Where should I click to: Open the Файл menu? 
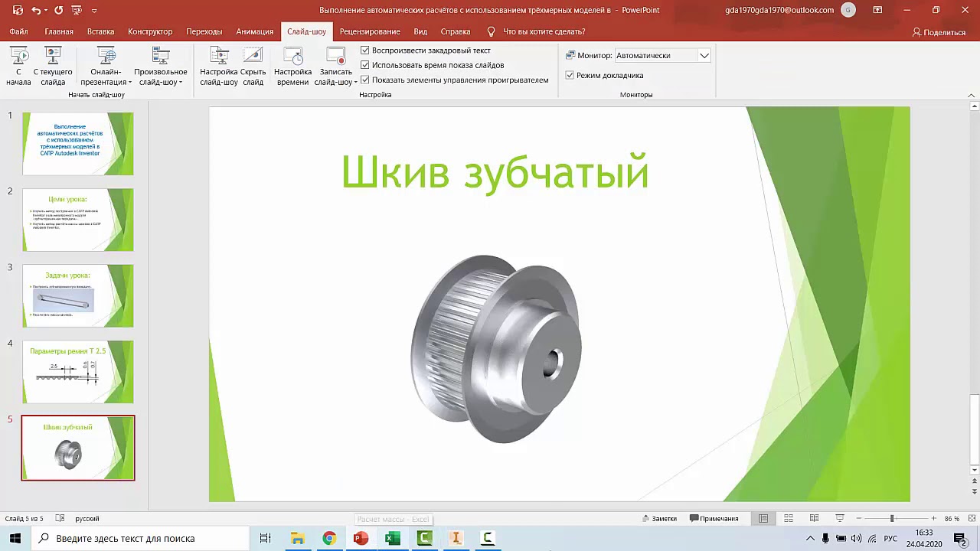click(x=18, y=31)
